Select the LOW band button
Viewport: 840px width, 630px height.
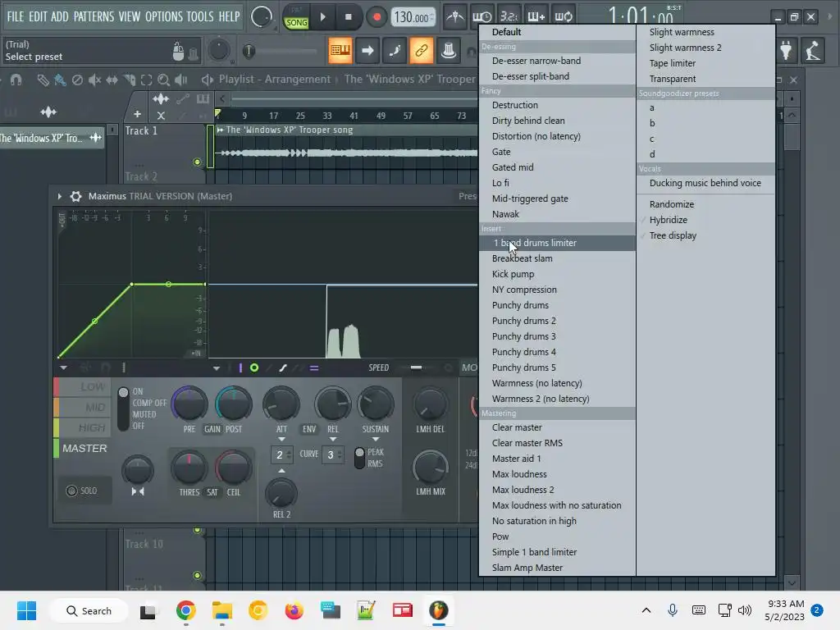83,387
